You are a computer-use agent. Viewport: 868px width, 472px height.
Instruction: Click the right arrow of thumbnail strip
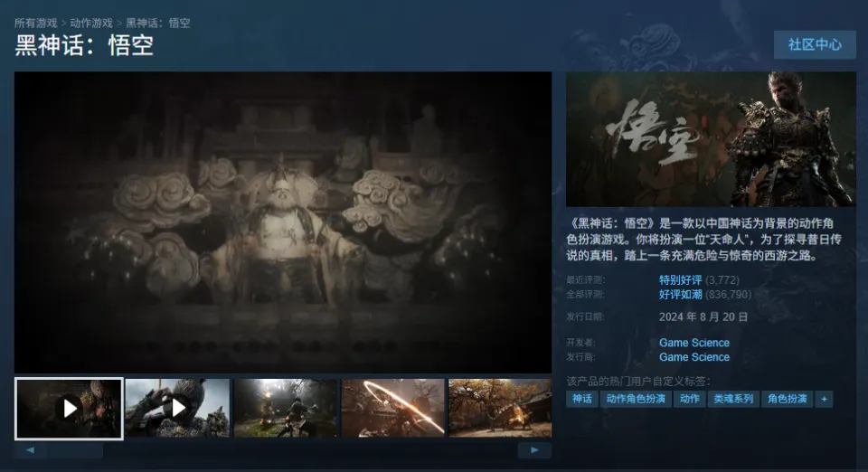[534, 450]
